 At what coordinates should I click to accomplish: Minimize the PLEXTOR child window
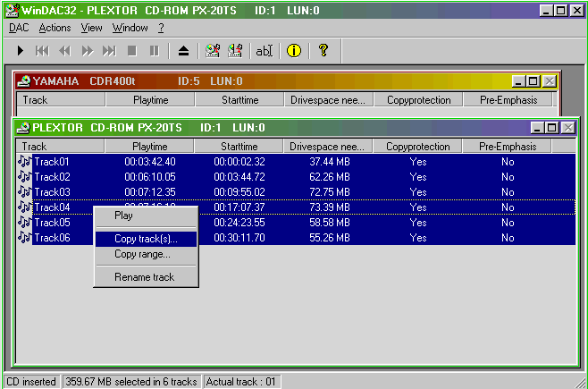[537, 128]
